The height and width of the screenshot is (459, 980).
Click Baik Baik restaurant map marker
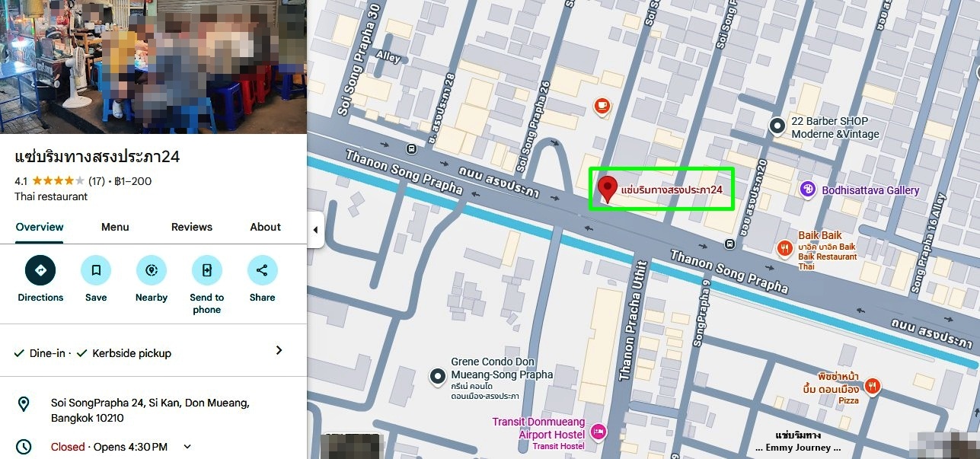[x=785, y=248]
